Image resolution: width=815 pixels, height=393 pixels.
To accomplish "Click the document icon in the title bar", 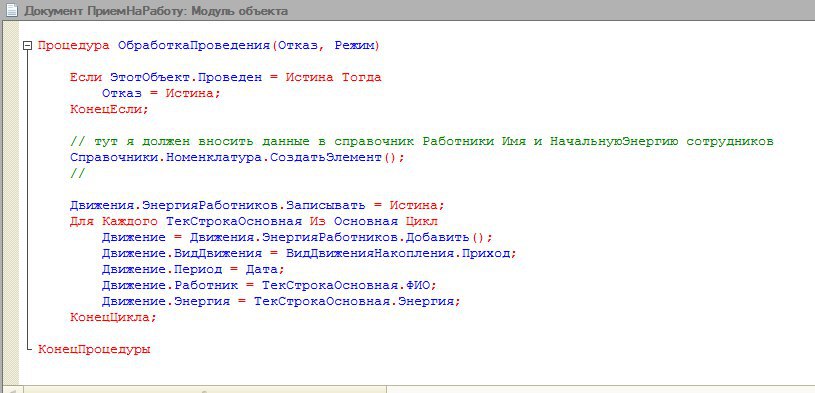I will coord(12,10).
